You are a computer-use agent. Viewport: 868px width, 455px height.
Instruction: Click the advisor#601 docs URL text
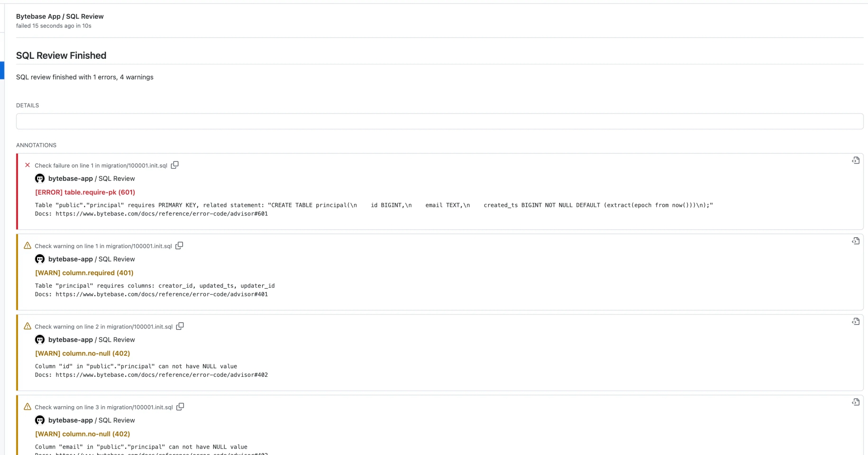(x=162, y=214)
